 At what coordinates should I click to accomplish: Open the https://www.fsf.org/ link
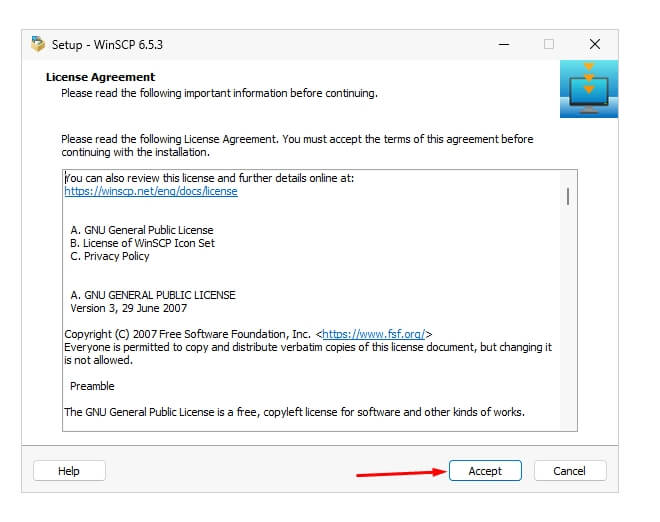point(374,334)
